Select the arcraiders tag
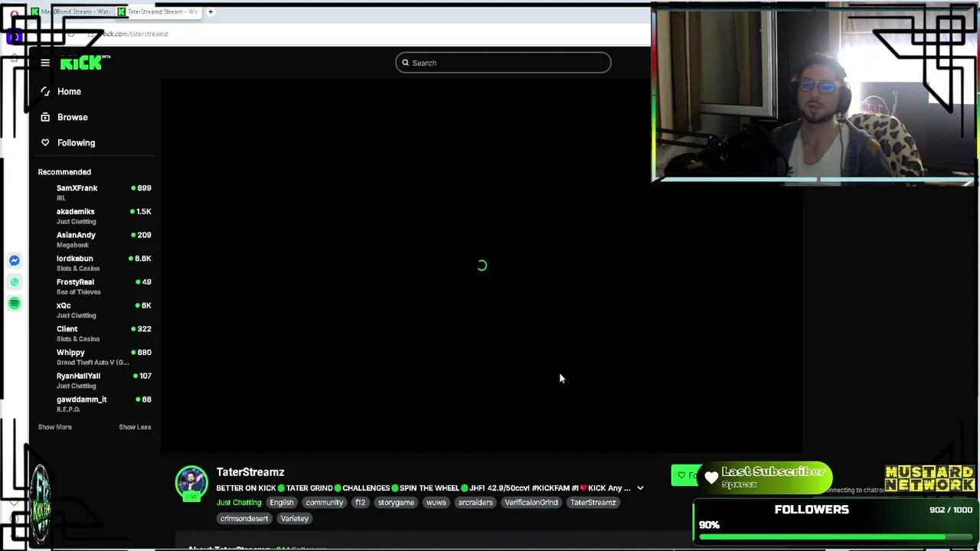Viewport: 980px width, 551px height. 475,503
